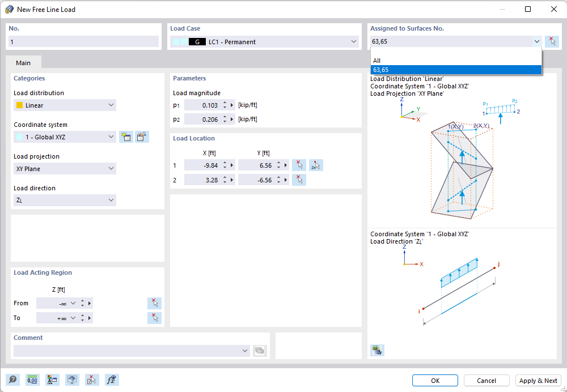Open the From Z infinity dropdown

tap(73, 303)
